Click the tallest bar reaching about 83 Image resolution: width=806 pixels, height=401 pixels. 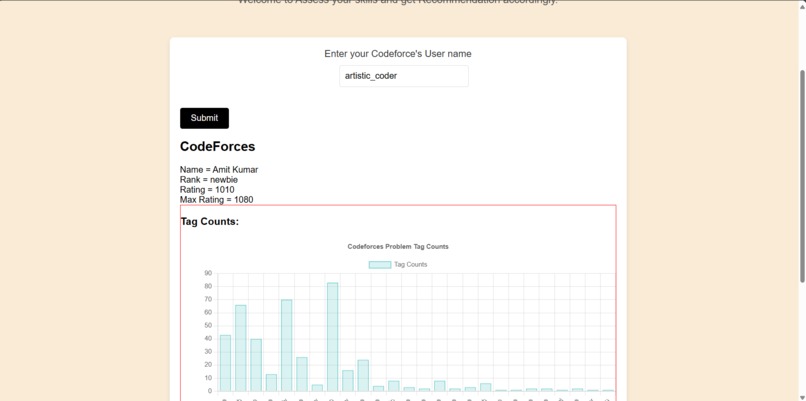click(333, 337)
